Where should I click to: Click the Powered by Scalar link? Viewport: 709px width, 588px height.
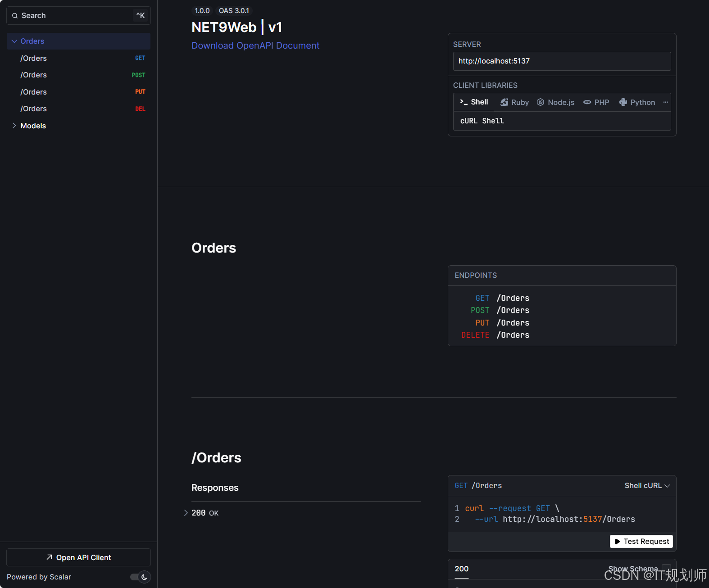pyautogui.click(x=39, y=577)
